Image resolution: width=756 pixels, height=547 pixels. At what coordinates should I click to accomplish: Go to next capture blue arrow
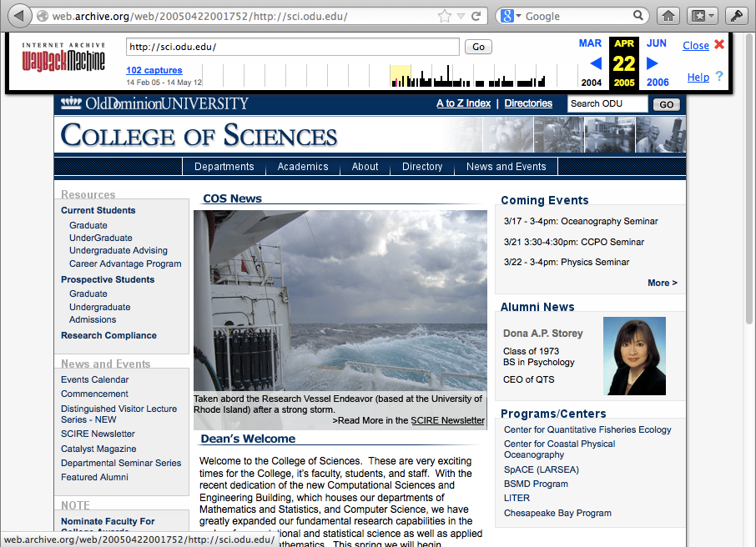click(x=652, y=63)
